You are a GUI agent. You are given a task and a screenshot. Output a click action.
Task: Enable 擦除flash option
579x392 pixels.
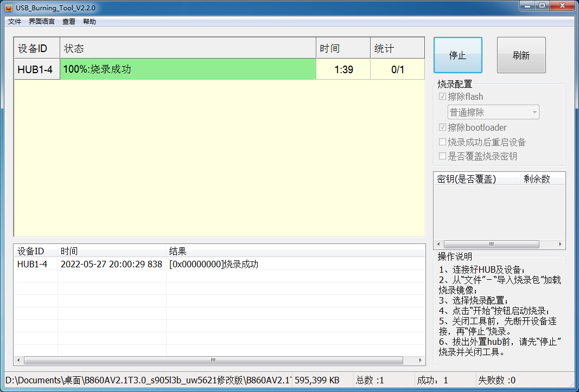click(x=443, y=96)
